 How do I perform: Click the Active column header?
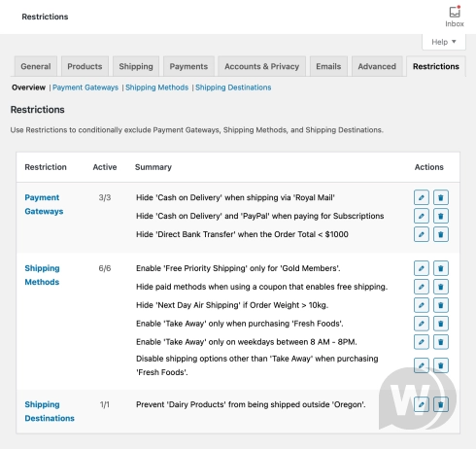105,167
